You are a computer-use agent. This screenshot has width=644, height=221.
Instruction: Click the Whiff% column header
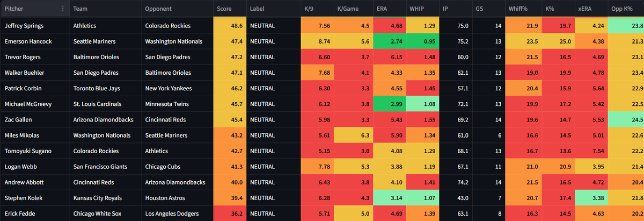tap(523, 9)
